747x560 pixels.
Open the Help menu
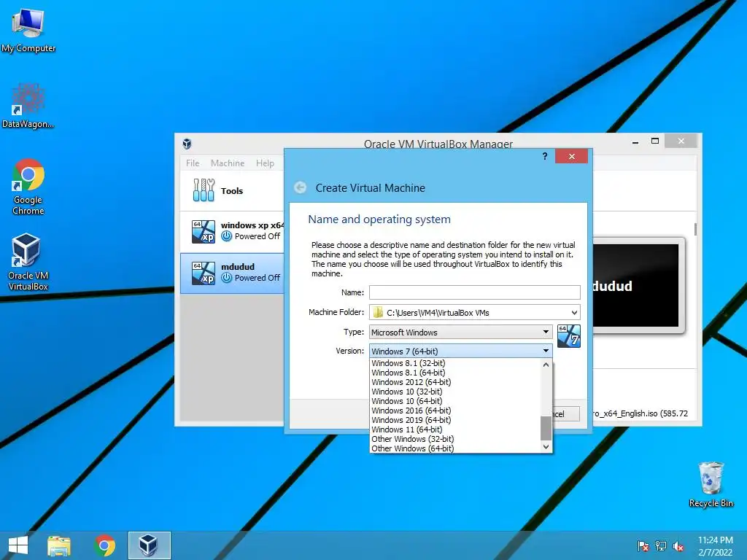265,163
